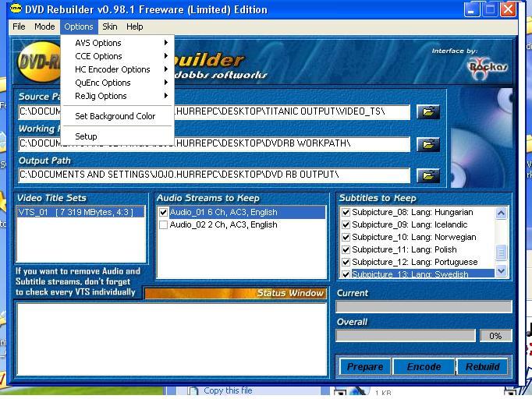
Task: Select Subpicture_10 Norwegian row text
Action: pos(414,238)
